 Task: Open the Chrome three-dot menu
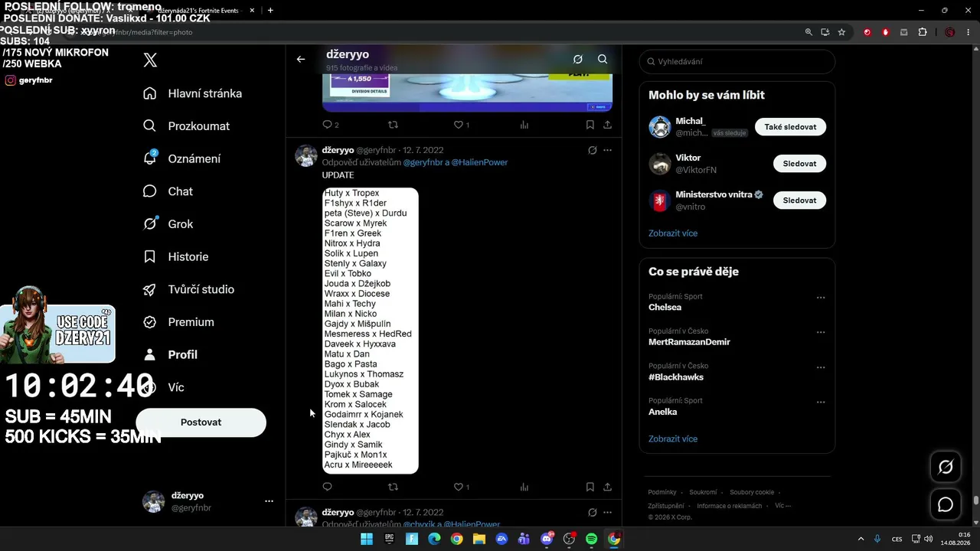click(x=969, y=32)
